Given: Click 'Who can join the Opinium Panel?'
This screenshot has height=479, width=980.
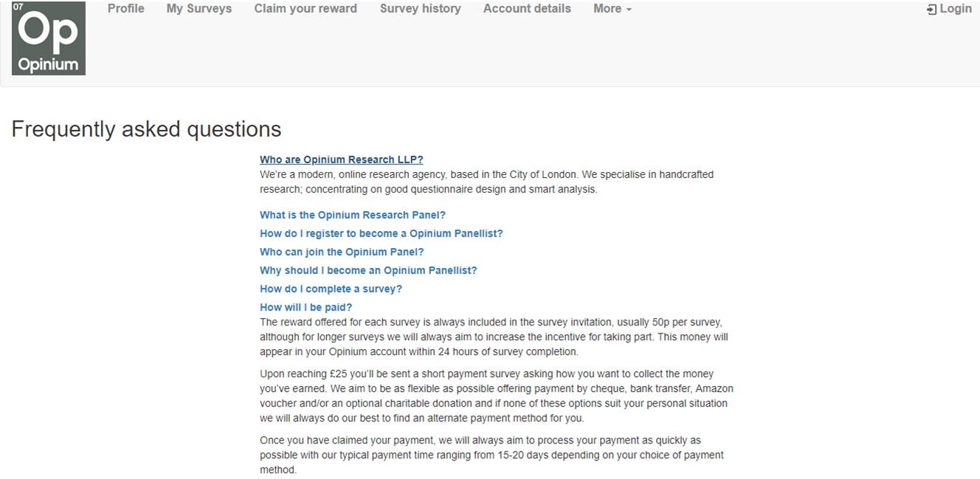Looking at the screenshot, I should coord(342,252).
